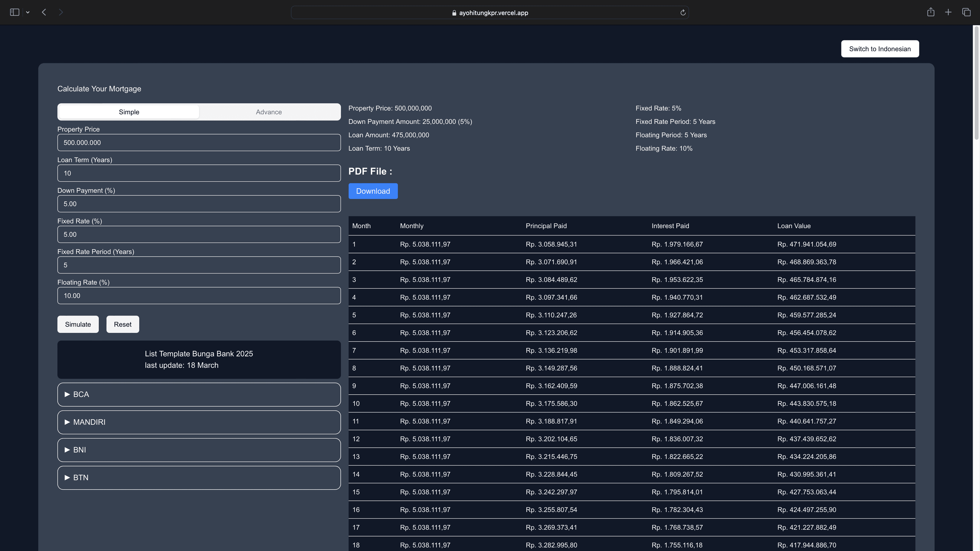Open the Share icon in toolbar

click(930, 12)
